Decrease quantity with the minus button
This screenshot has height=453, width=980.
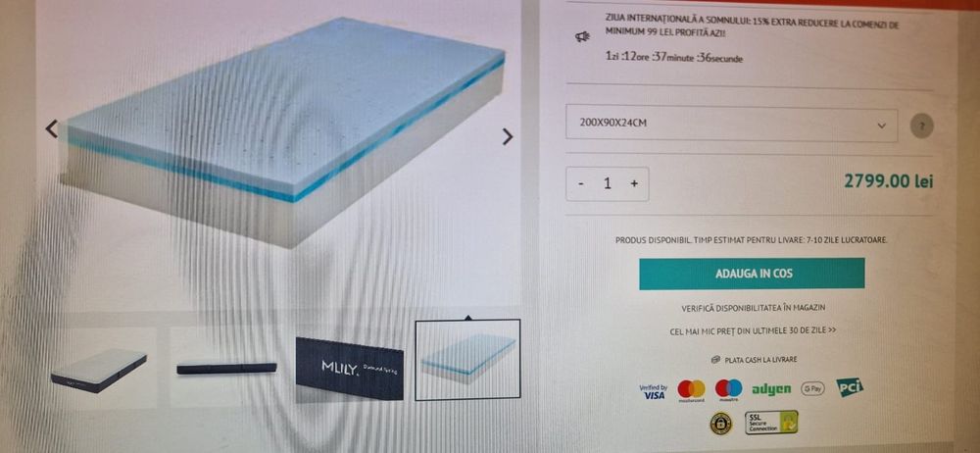coord(581,184)
